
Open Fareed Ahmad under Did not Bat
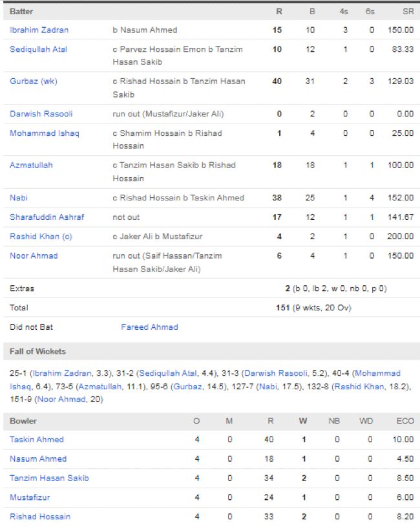coord(149,327)
